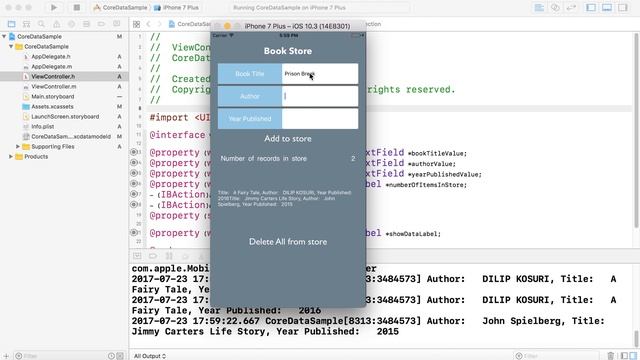Click the trash icon to clear console
The height and width of the screenshot is (360, 640).
611,356
